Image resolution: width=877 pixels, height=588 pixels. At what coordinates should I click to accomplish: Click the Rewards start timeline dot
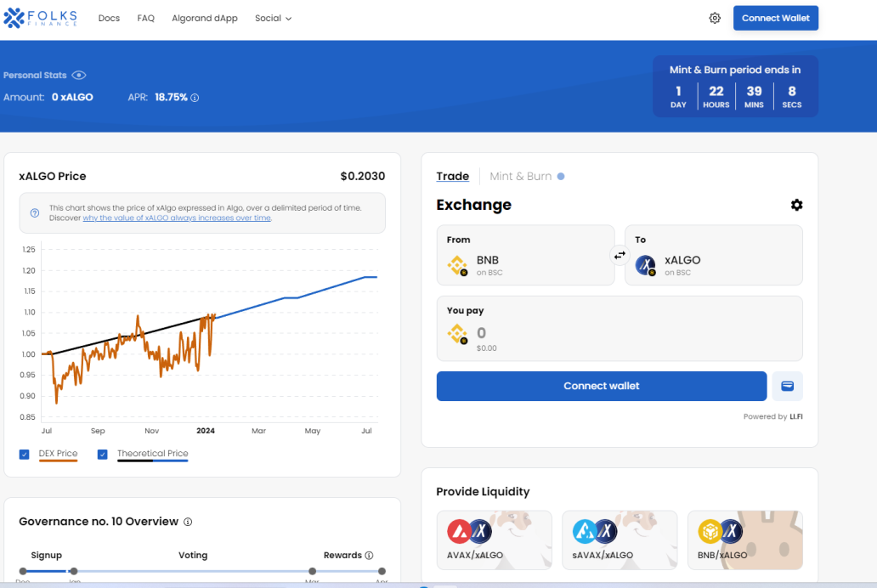(312, 571)
